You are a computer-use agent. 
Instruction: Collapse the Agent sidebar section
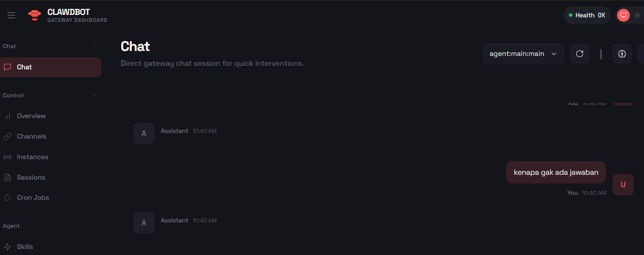94,226
